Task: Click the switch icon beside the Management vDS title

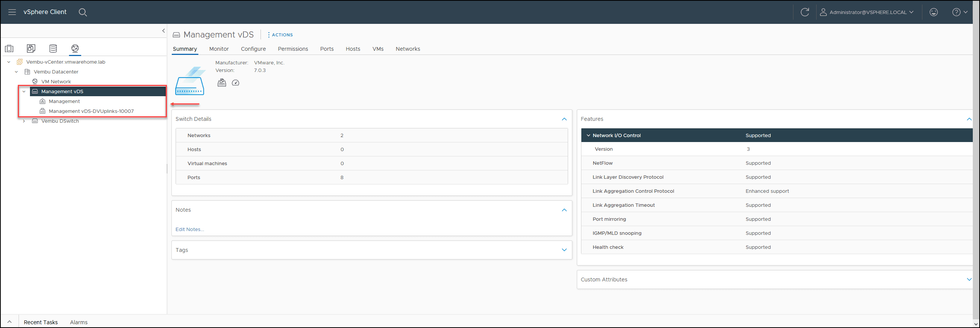Action: click(x=176, y=35)
